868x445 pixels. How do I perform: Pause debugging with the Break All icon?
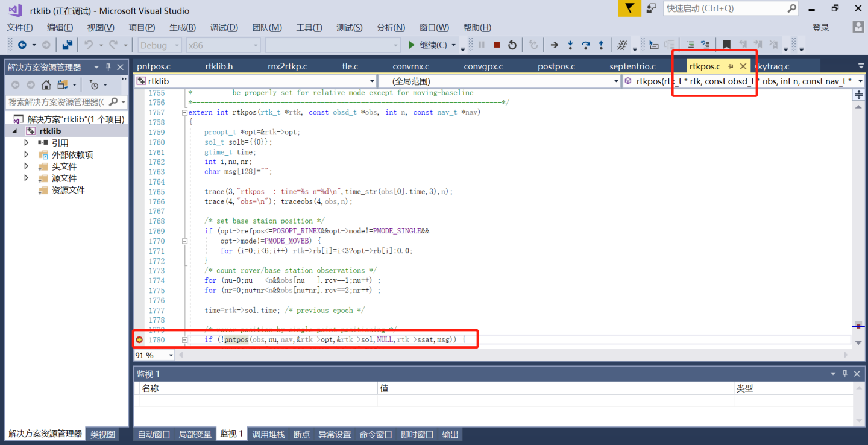click(482, 45)
